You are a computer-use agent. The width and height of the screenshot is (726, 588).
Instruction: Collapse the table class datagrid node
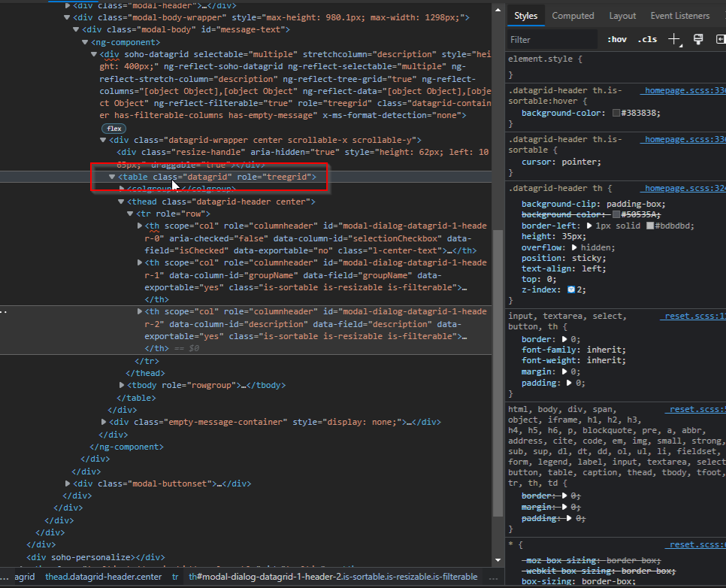click(112, 177)
